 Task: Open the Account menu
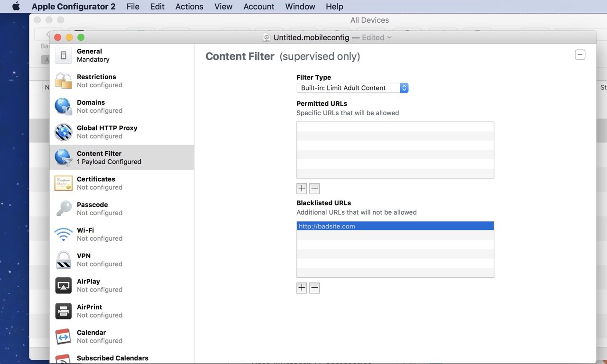pyautogui.click(x=259, y=7)
